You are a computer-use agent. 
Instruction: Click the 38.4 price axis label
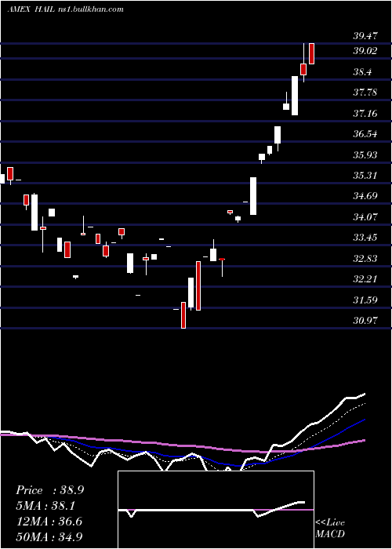click(362, 72)
